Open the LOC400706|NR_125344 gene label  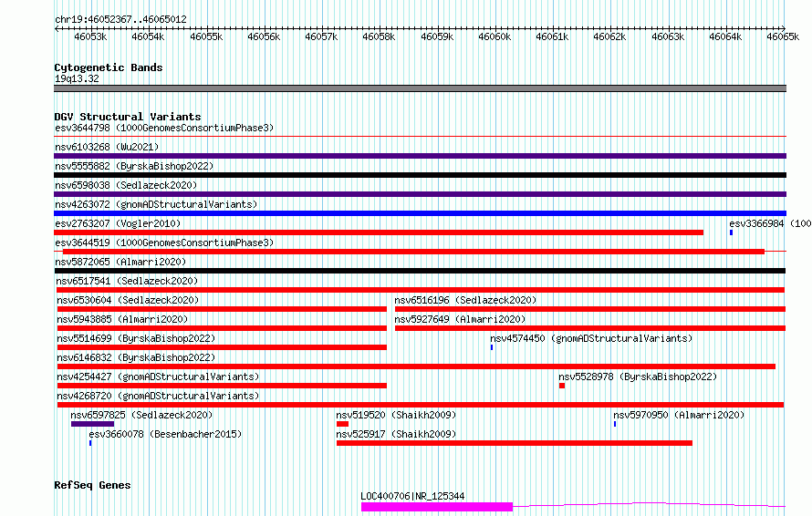tap(412, 496)
